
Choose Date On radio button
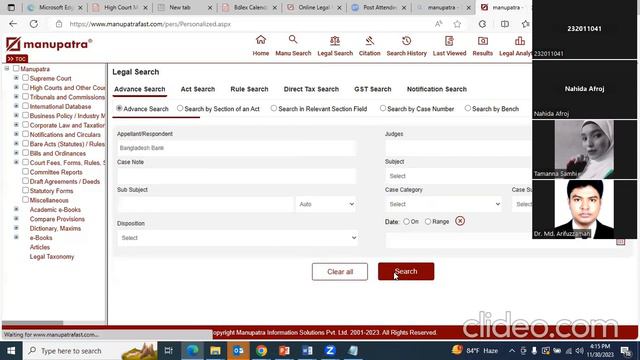[x=406, y=221]
